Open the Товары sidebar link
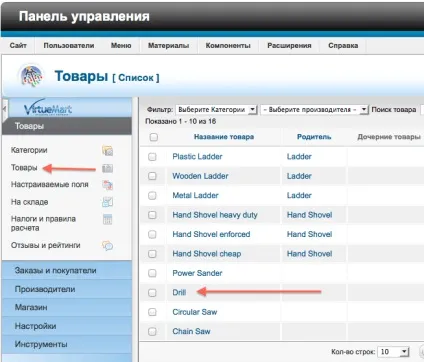 coord(24,168)
